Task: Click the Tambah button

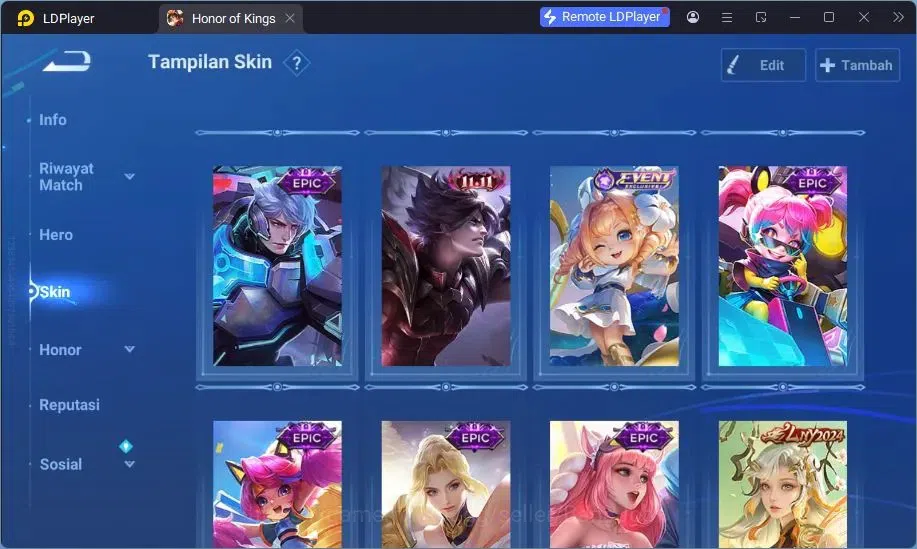Action: click(x=857, y=65)
